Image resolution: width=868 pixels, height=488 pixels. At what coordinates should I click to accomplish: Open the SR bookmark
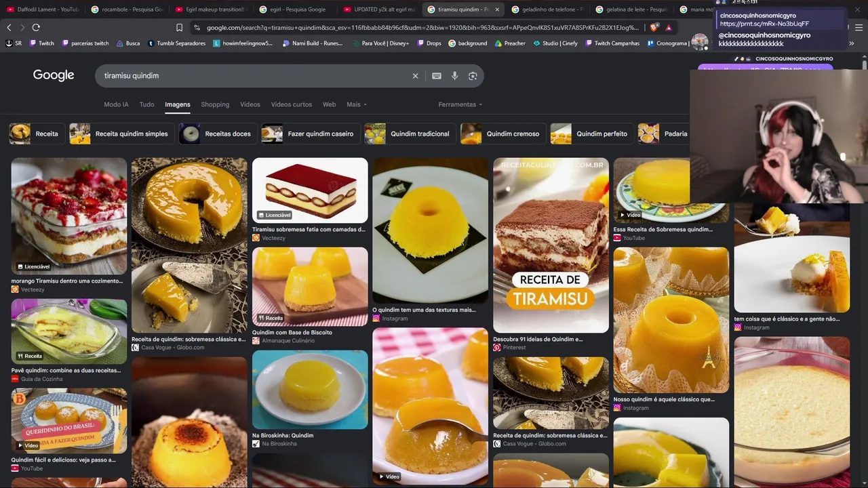(14, 43)
